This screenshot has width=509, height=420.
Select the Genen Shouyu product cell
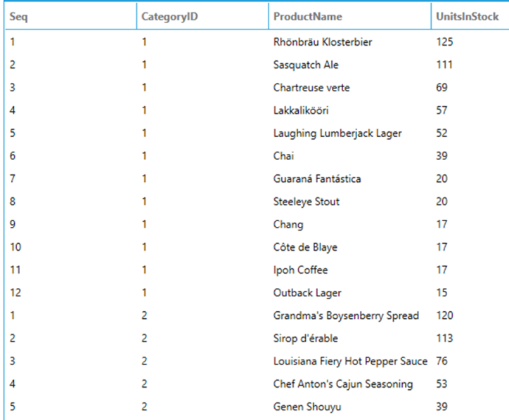tap(307, 407)
